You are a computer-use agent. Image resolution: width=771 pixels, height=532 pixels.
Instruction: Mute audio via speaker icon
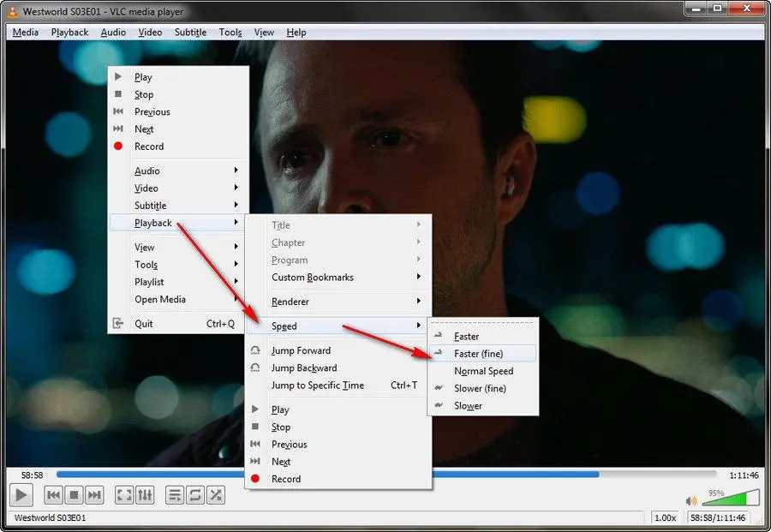pos(691,500)
